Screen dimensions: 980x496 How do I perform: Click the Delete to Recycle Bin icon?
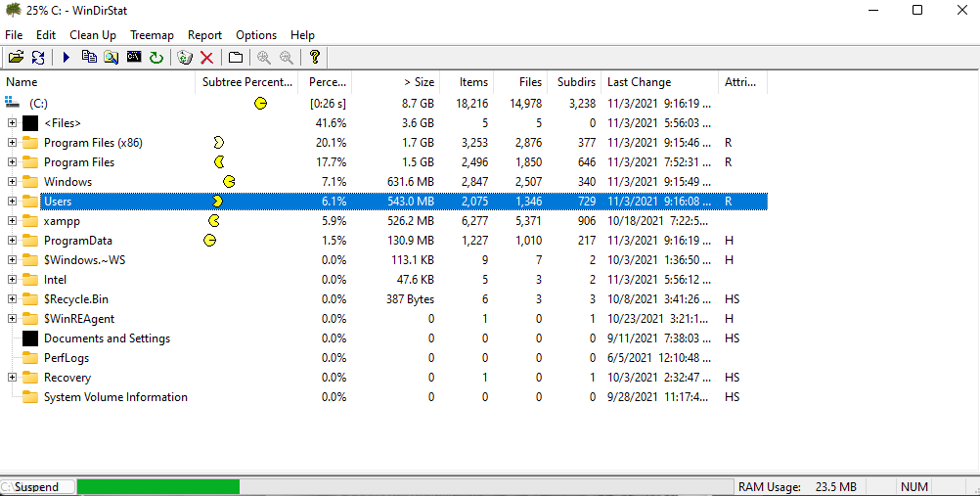[185, 58]
